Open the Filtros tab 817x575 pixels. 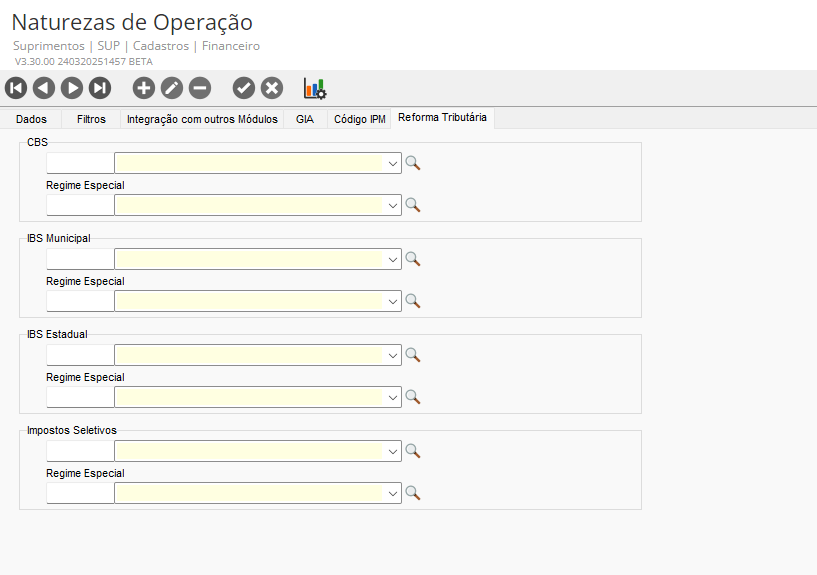click(91, 119)
